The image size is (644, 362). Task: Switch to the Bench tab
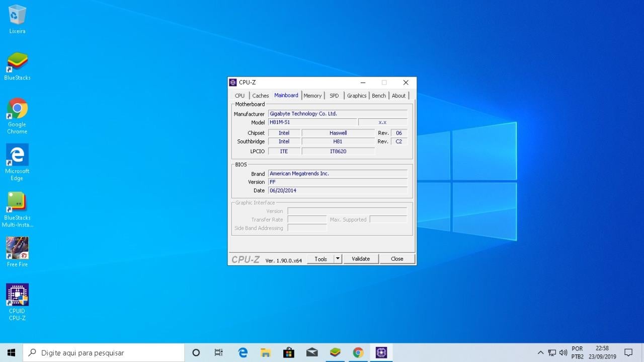click(379, 96)
